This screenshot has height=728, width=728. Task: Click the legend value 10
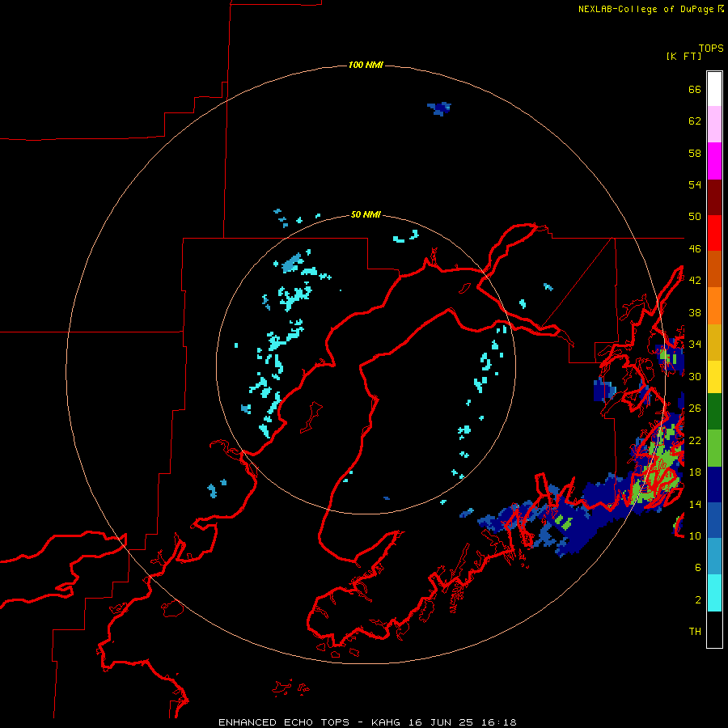click(695, 535)
